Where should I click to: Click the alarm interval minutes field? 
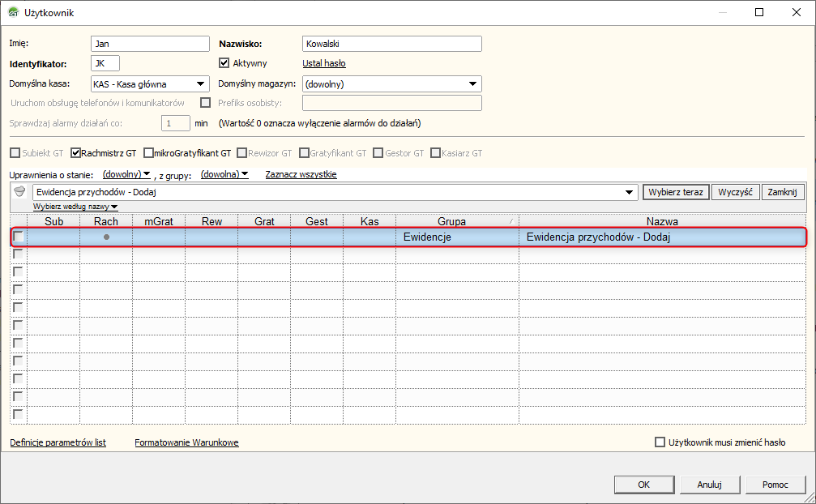[x=175, y=123]
